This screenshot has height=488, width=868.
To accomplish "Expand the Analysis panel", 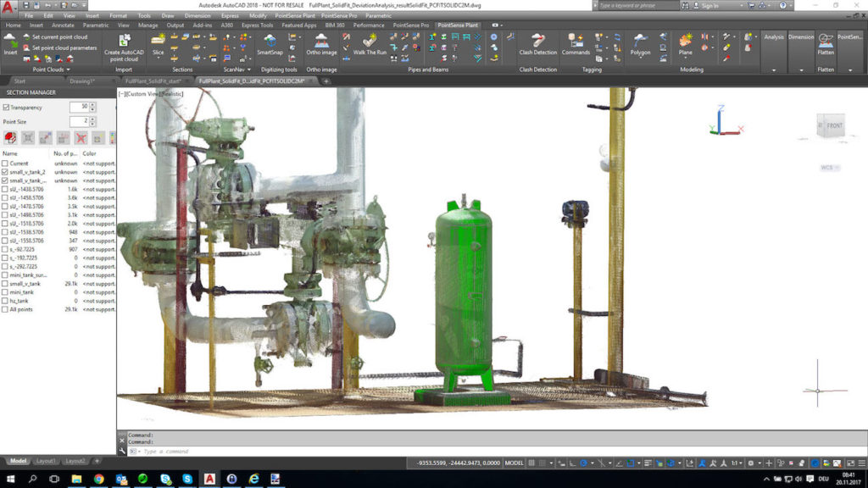I will pos(773,37).
